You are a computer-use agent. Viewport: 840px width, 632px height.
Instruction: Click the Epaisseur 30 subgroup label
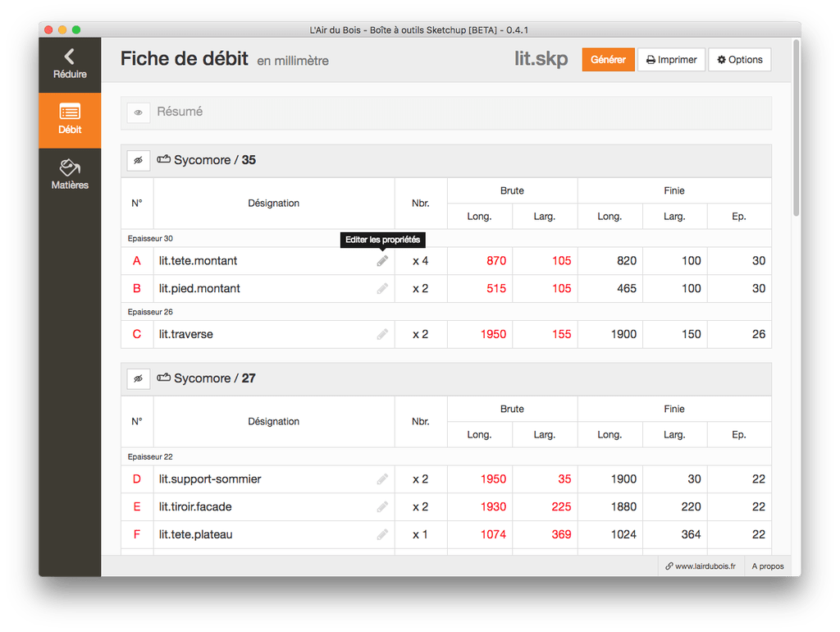[x=150, y=239]
